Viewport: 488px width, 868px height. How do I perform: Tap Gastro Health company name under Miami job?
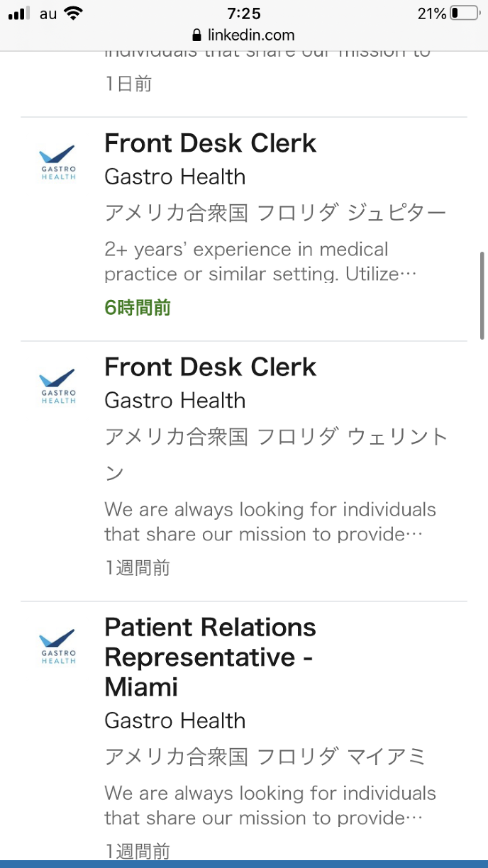pos(174,720)
